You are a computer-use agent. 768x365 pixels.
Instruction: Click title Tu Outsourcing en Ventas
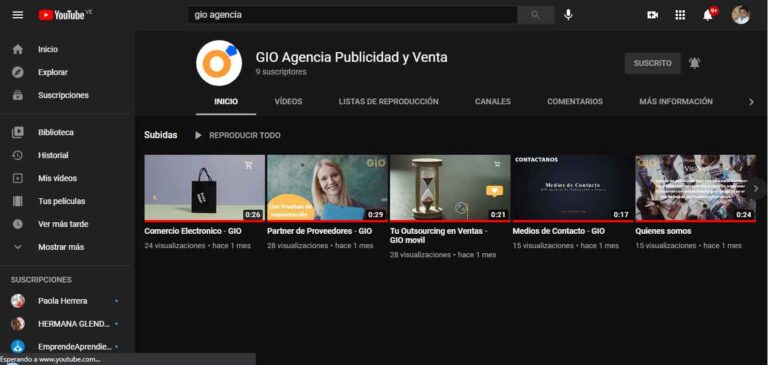click(438, 236)
